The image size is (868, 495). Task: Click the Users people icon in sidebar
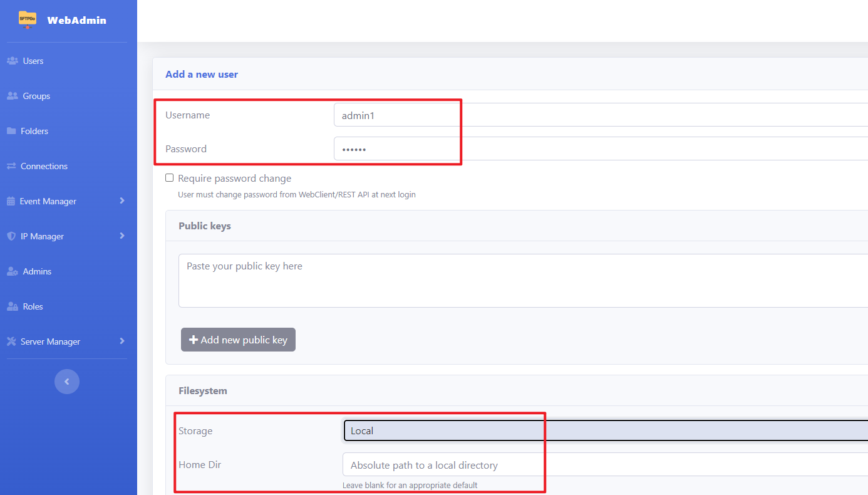coord(12,61)
